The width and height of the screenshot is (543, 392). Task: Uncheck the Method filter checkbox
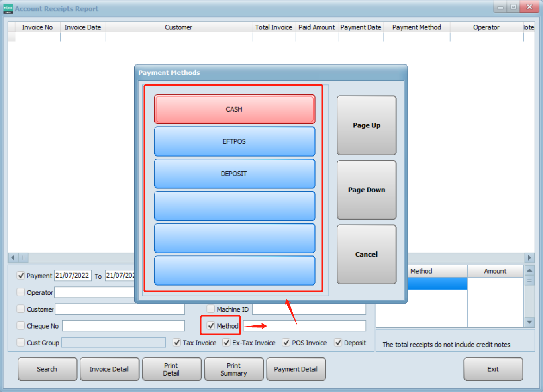tap(211, 326)
